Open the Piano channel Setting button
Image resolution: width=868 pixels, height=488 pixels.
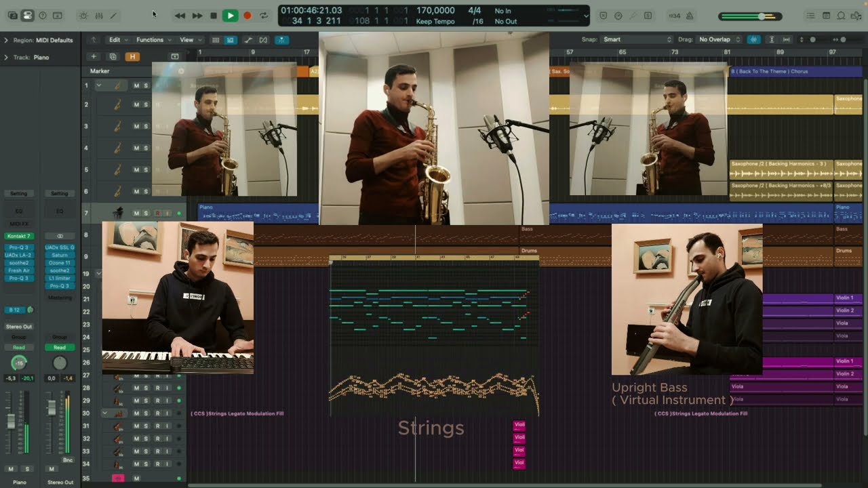tap(18, 194)
